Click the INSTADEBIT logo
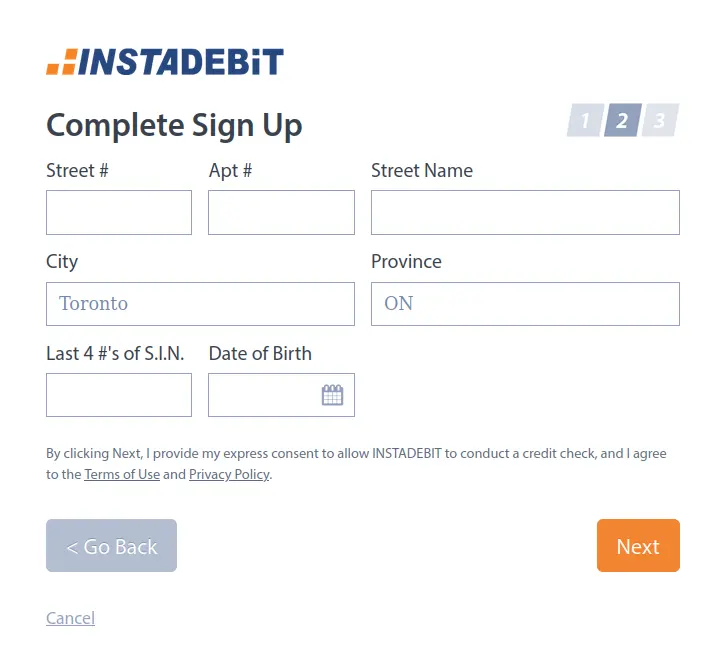 pyautogui.click(x=165, y=62)
